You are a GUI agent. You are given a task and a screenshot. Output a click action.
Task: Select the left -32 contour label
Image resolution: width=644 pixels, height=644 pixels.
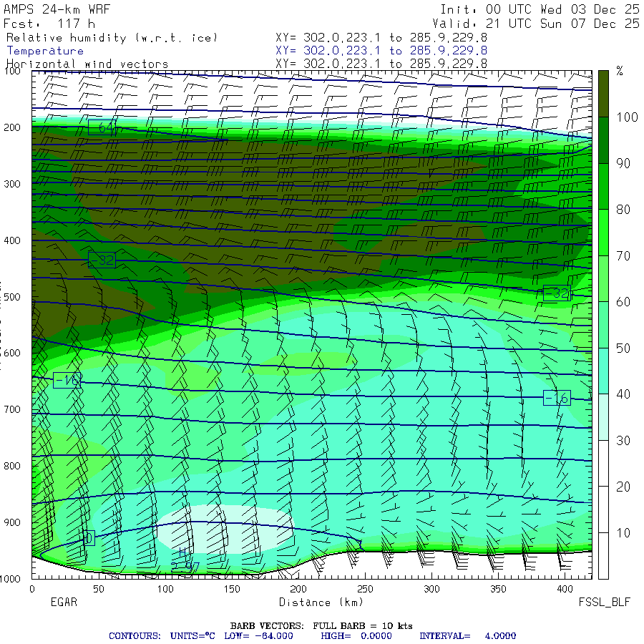[x=102, y=260]
